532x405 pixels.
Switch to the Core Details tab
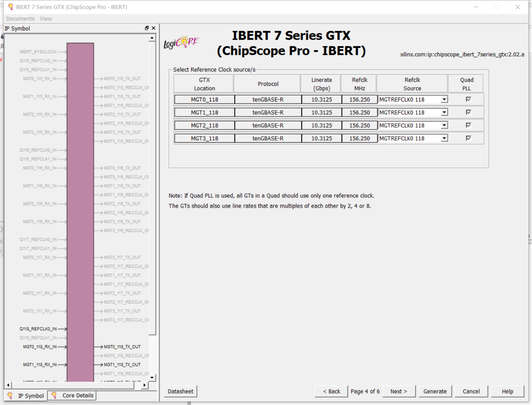(x=72, y=395)
